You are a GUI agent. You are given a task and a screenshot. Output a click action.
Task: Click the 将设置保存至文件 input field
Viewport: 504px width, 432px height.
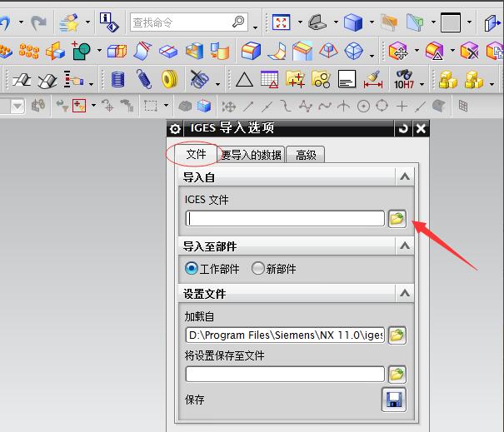coord(285,375)
